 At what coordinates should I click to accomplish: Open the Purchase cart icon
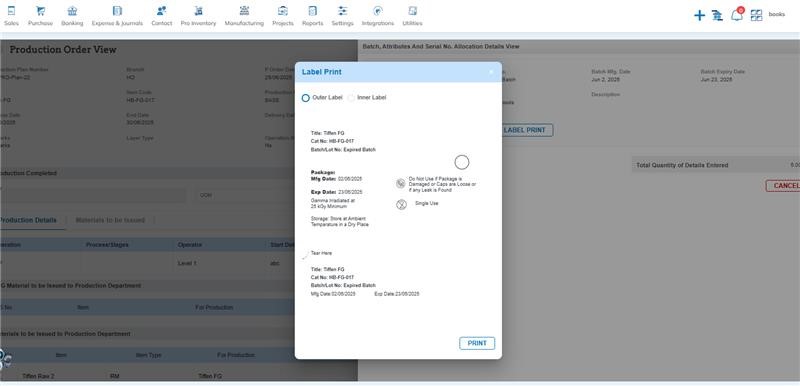40,11
